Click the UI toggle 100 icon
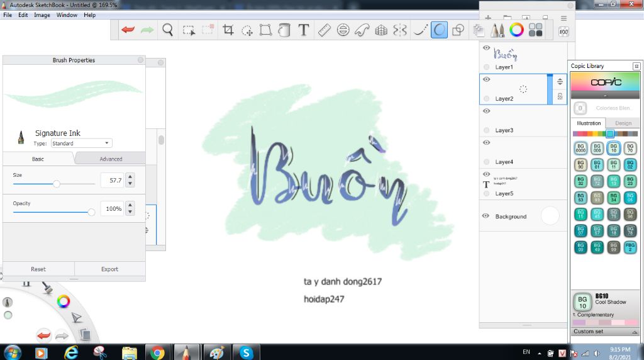This screenshot has width=644, height=360. click(x=563, y=31)
